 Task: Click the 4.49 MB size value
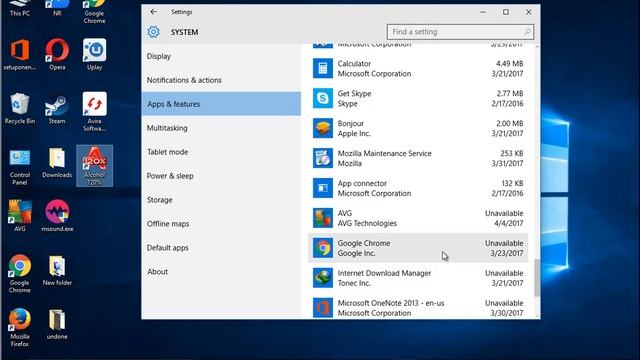[x=509, y=64]
